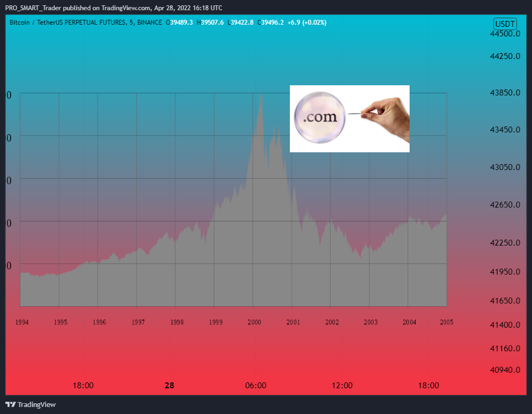The image size is (532, 414).
Task: Click the TradingView logo at bottom left
Action: click(31, 404)
